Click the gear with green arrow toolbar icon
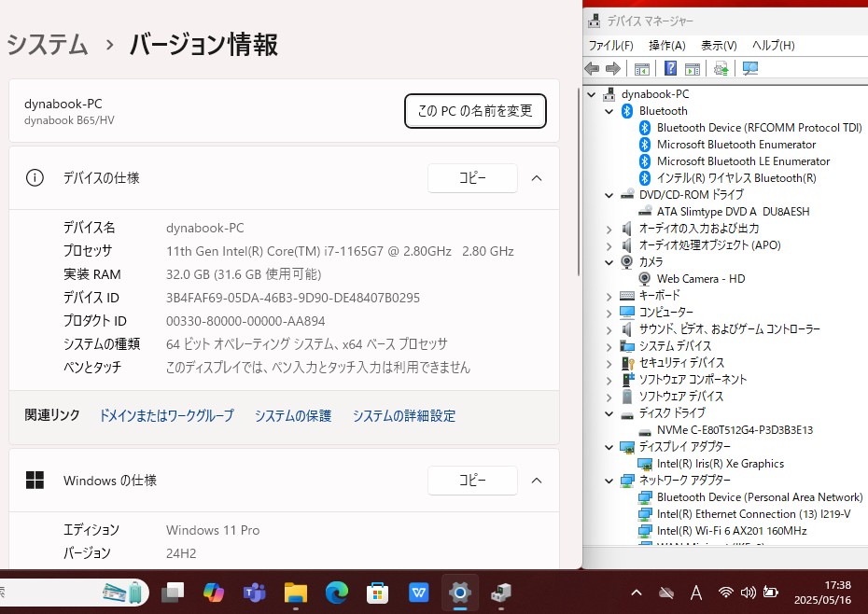This screenshot has height=614, width=868. click(721, 69)
